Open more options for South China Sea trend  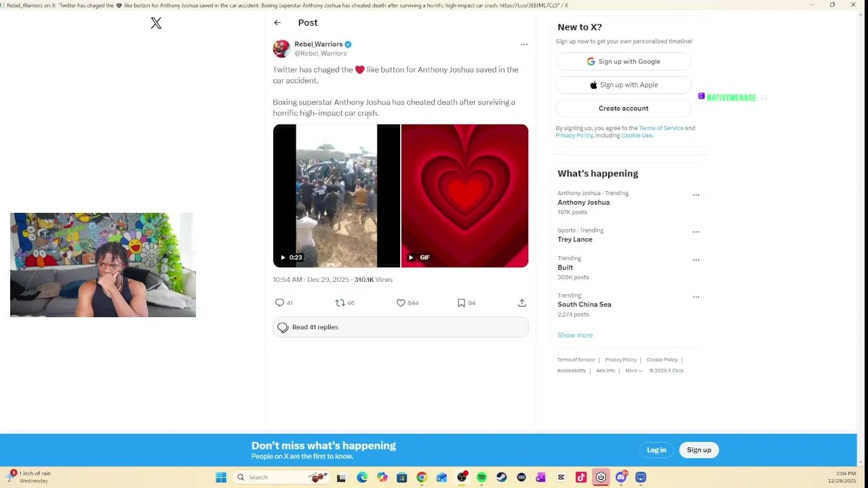coord(696,297)
